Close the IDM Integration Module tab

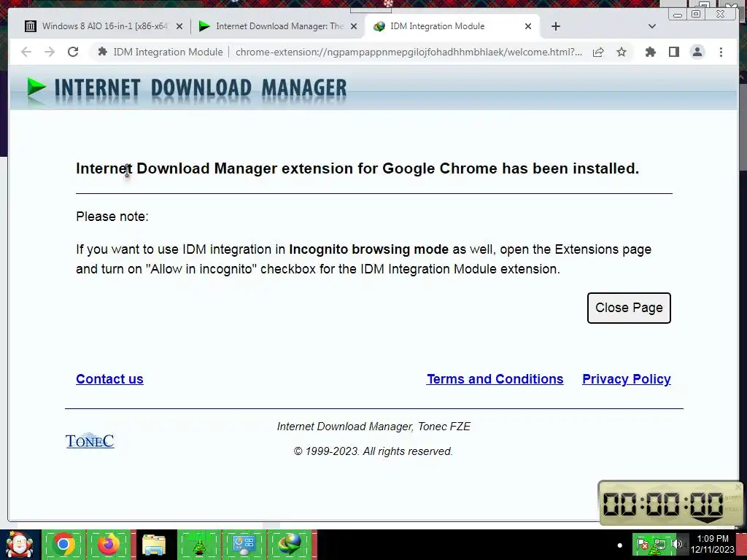click(528, 27)
